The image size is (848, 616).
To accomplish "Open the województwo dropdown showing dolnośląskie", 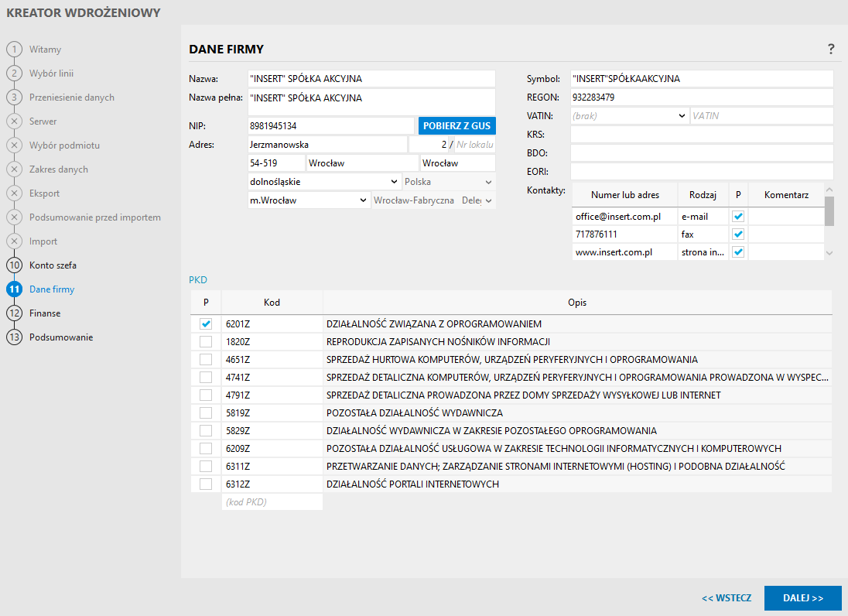I will [324, 182].
